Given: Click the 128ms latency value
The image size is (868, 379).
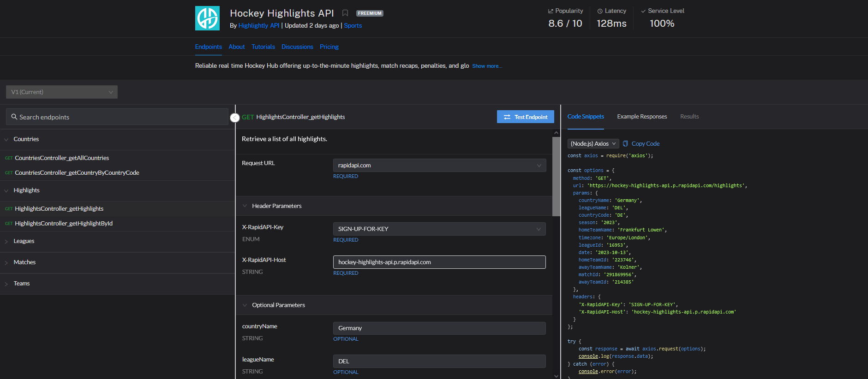Looking at the screenshot, I should (611, 23).
